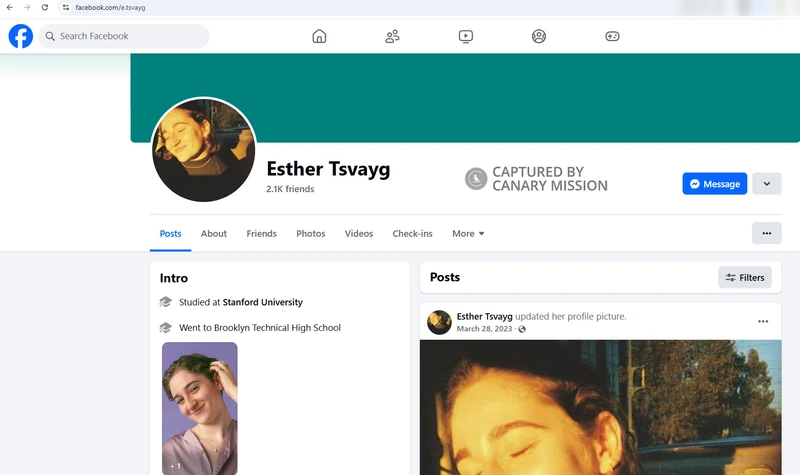
Task: Open the post's three-dots menu
Action: click(763, 321)
